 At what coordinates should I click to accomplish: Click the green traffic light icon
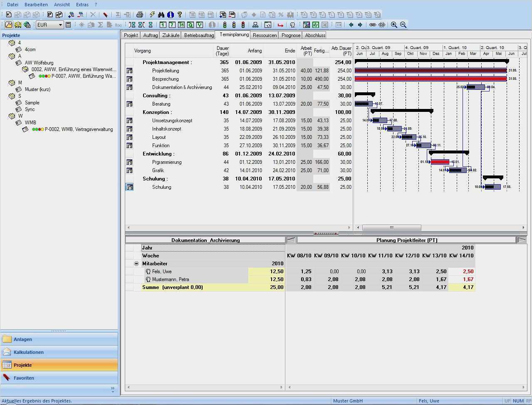pos(225,25)
